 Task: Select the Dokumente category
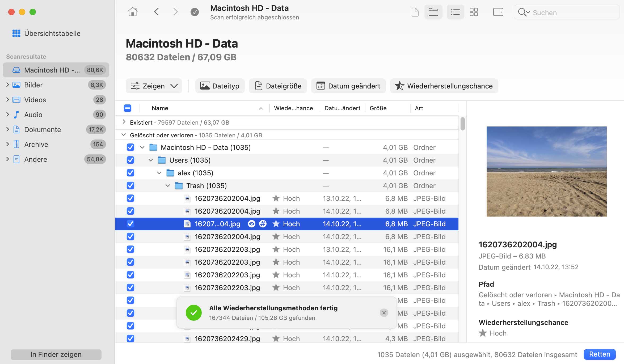coord(43,129)
